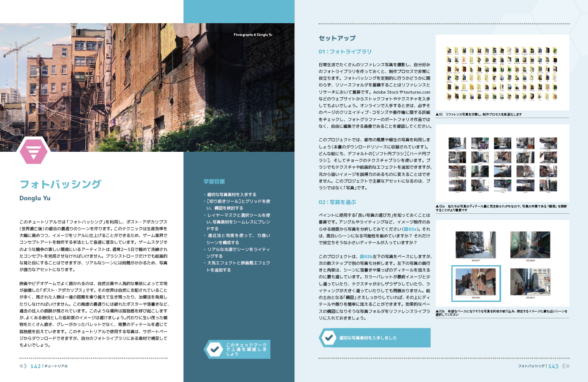Click the 学習目標 heading in the dark panel
Screen dimensions: 588x382
[214, 181]
